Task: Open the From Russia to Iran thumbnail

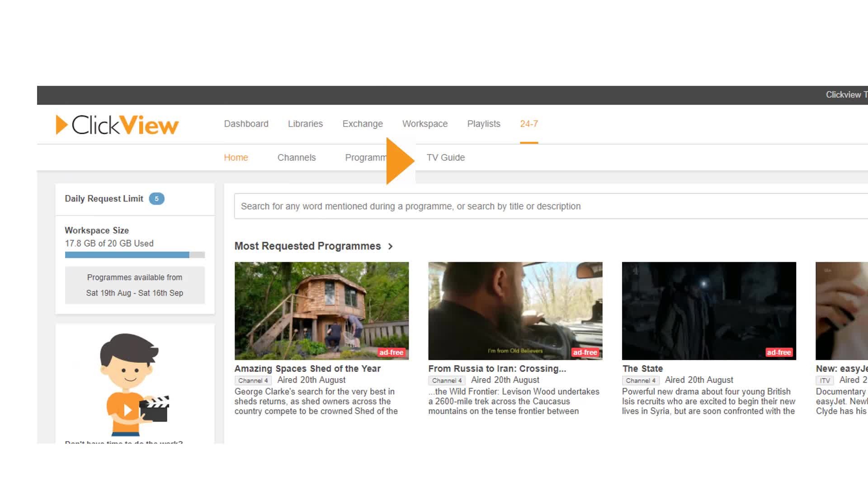Action: coord(515,311)
